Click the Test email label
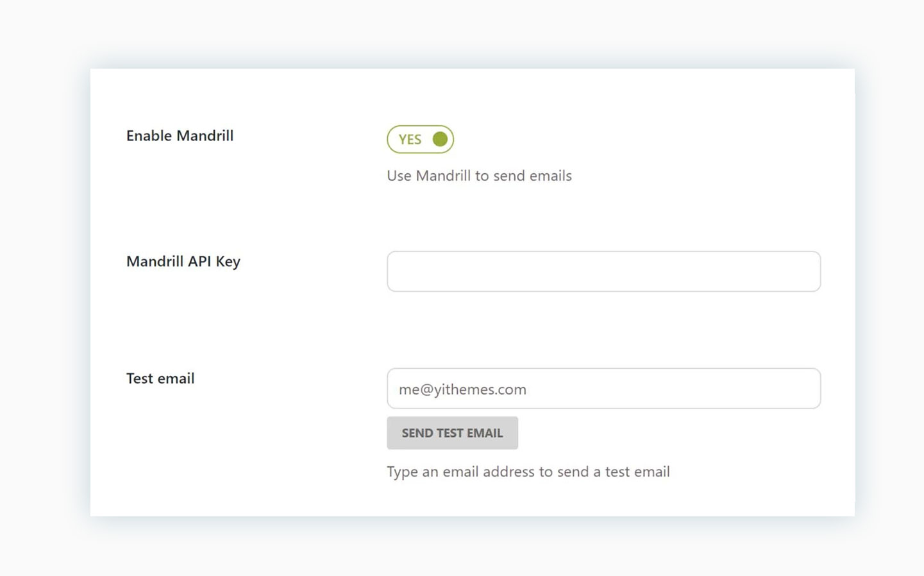The height and width of the screenshot is (576, 924). [x=160, y=378]
